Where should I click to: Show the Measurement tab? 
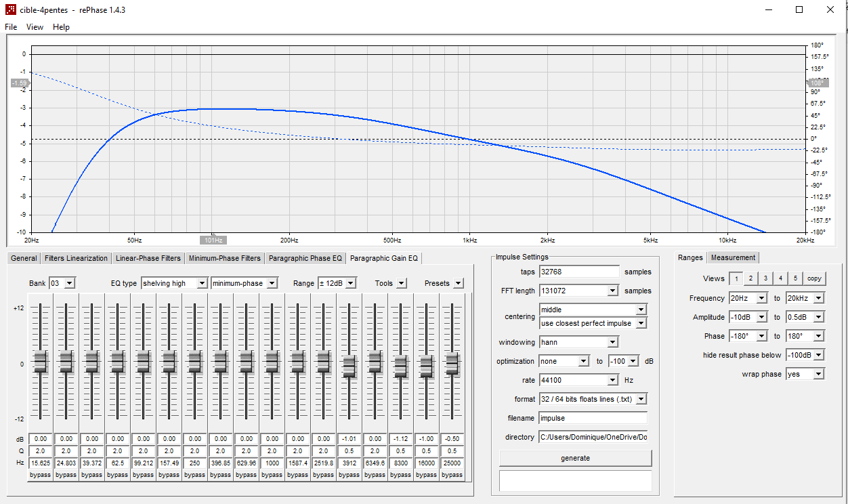tap(733, 257)
